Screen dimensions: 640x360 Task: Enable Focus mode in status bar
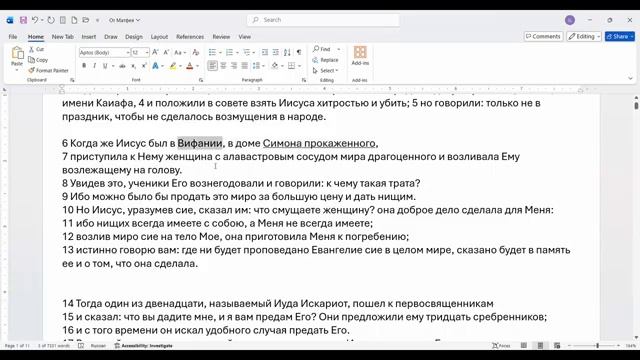501,346
